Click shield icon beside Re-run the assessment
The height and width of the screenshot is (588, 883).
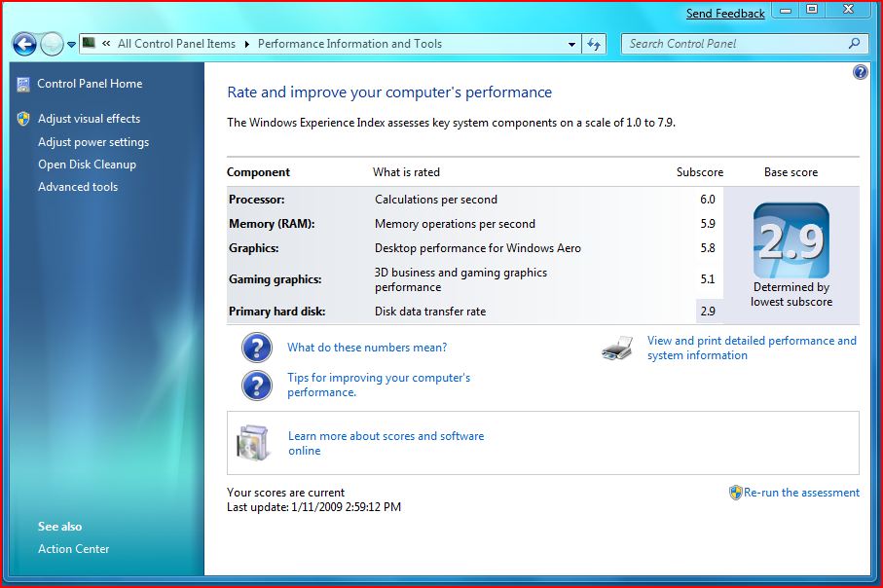[x=735, y=493]
